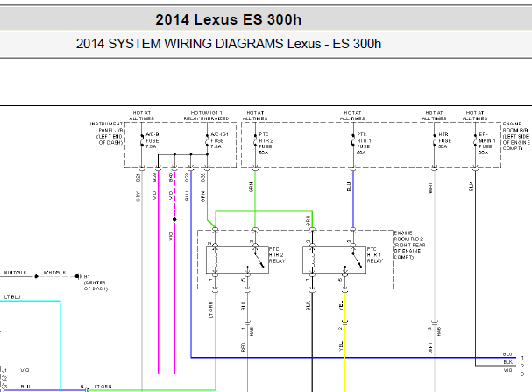Click the PTC HTR 1 relay switch symbol

[x=358, y=260]
